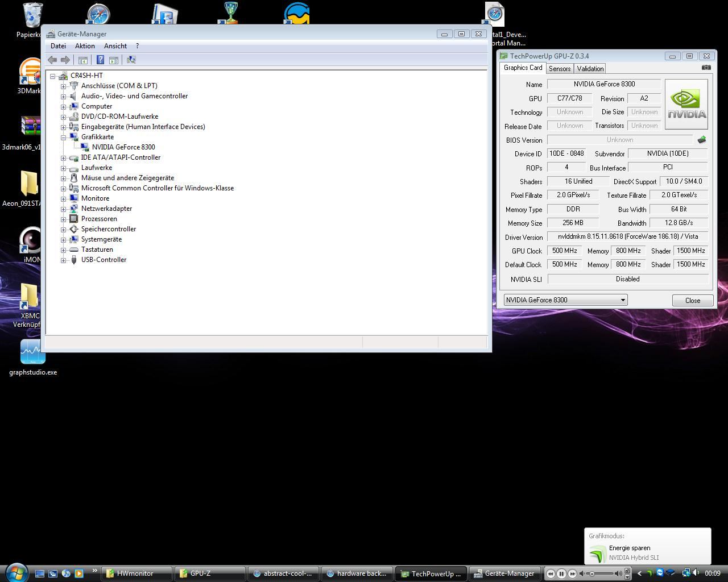
Task: Click the GPU Clock 500 MHz field
Action: [564, 251]
